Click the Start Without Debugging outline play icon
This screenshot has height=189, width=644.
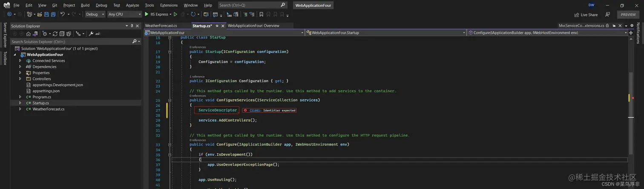point(175,14)
